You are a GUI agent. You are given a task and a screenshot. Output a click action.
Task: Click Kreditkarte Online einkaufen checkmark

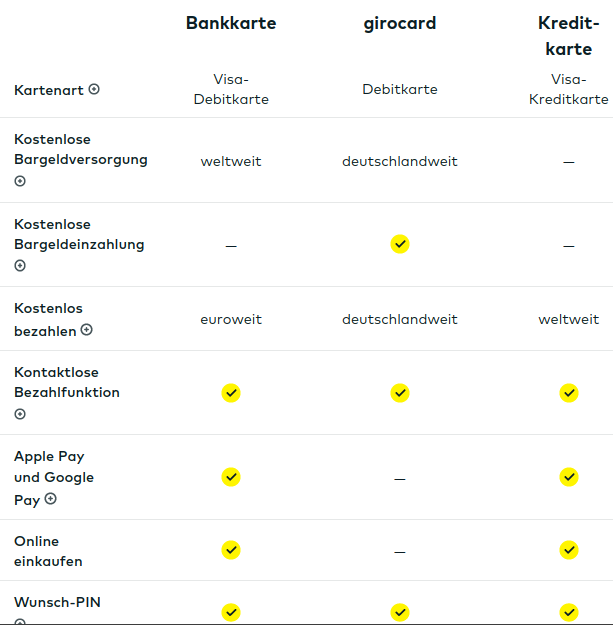pos(569,550)
